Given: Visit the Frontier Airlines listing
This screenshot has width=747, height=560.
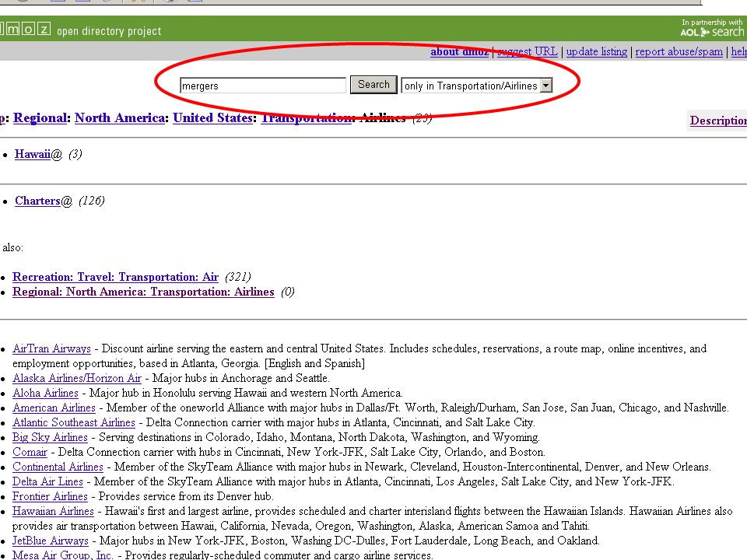Looking at the screenshot, I should (x=50, y=496).
